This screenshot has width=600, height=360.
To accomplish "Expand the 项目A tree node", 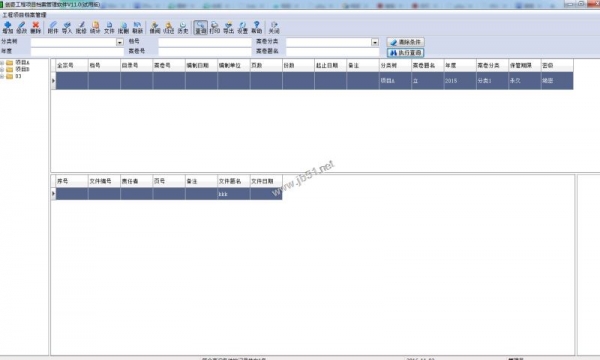I will [x=2, y=62].
